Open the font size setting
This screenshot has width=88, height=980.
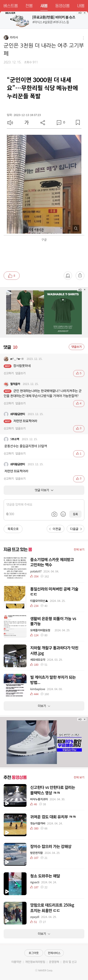[27, 122]
